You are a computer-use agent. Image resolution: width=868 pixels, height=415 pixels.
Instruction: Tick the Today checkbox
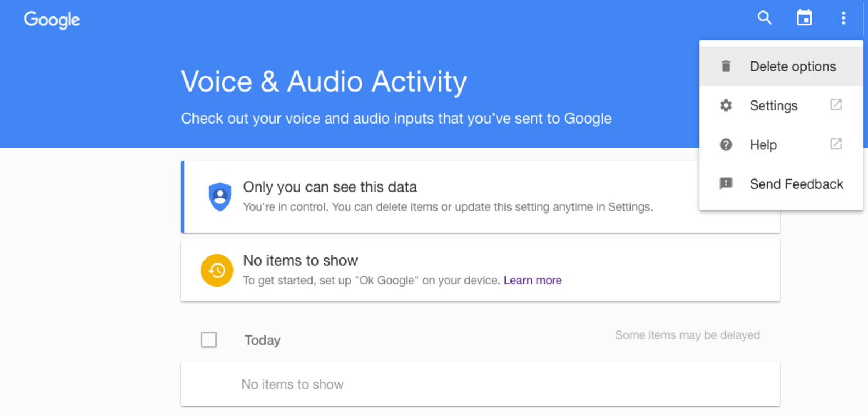[x=209, y=340]
